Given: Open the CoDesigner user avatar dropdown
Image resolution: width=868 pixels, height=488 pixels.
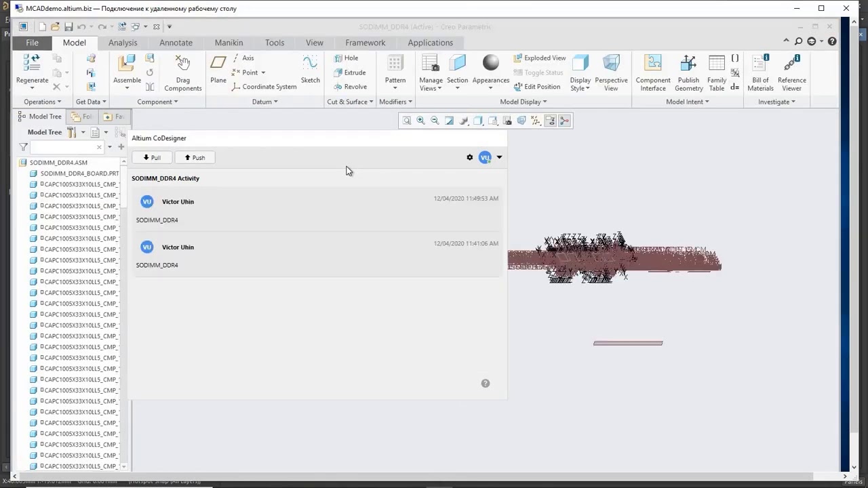Looking at the screenshot, I should 499,157.
